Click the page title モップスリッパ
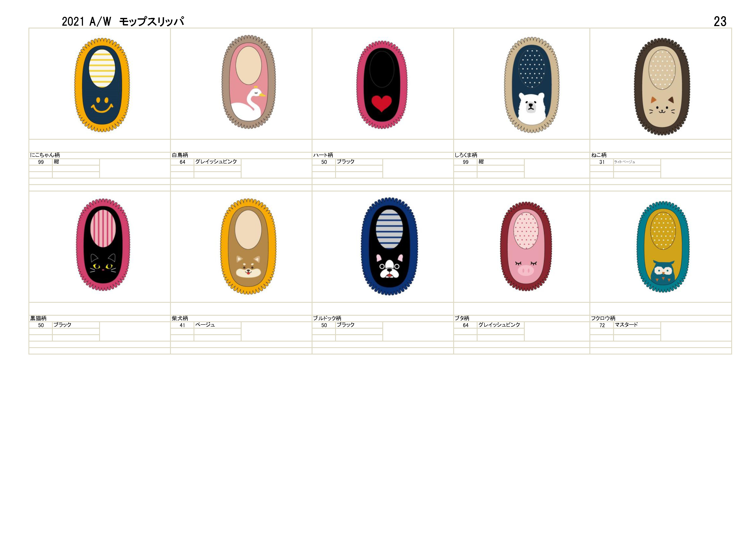Viewport: 756px width, 535px height. [x=152, y=21]
